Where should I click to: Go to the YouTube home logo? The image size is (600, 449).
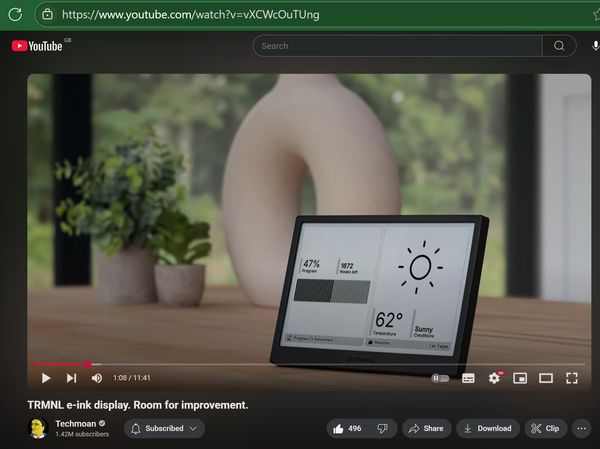[x=38, y=46]
